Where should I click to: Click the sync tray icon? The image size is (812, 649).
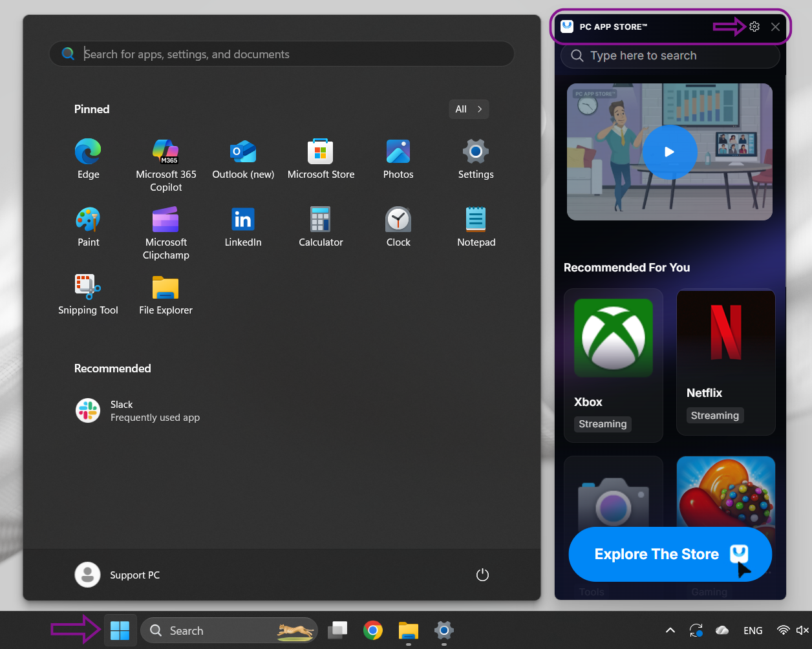pos(696,630)
